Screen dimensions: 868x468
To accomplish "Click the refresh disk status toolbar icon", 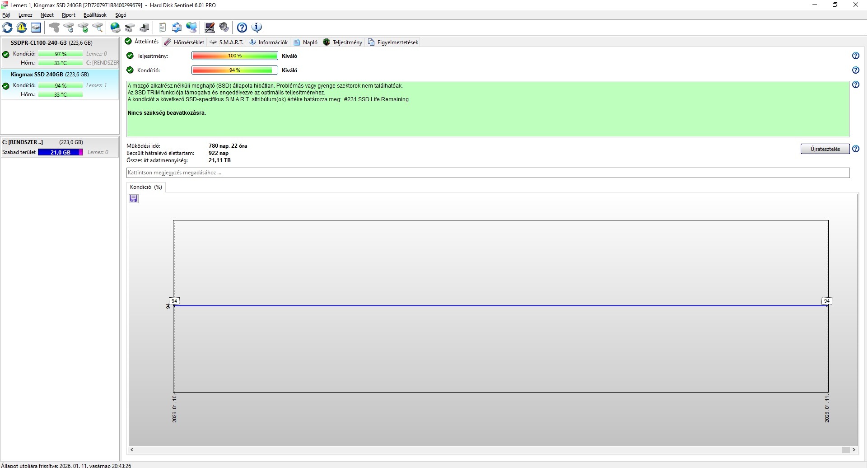I will (8, 28).
